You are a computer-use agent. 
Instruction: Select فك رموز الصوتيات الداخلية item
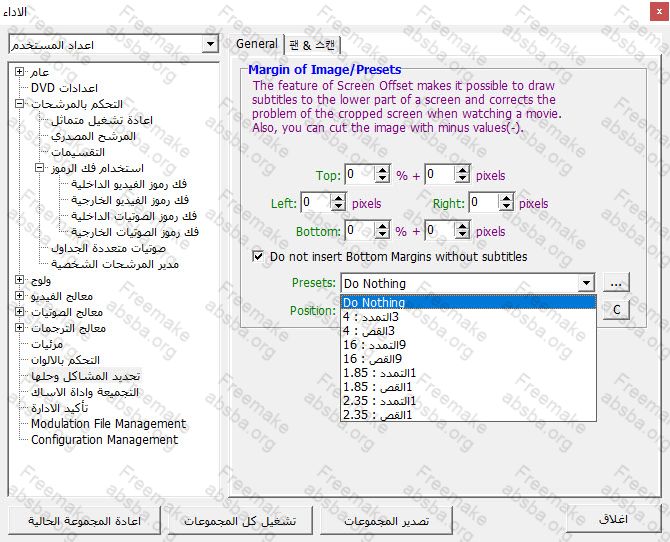point(134,216)
